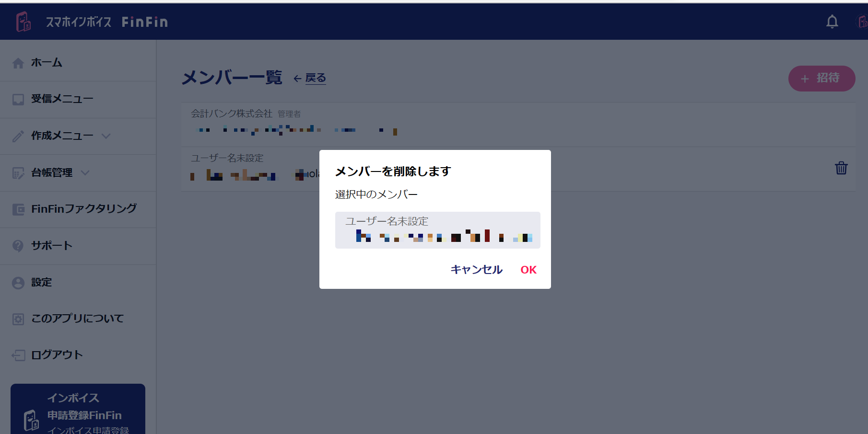
Task: Click the 招待 invite button
Action: coord(821,79)
